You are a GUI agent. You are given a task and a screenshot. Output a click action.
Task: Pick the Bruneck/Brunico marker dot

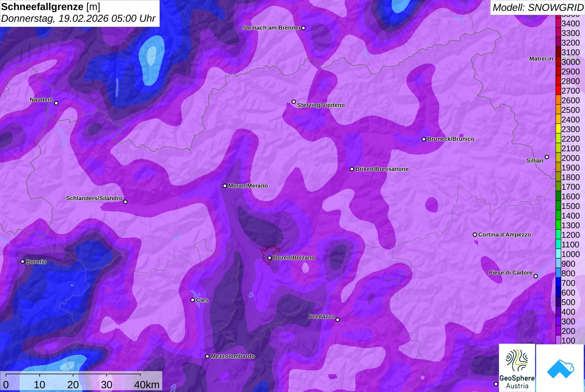(424, 139)
